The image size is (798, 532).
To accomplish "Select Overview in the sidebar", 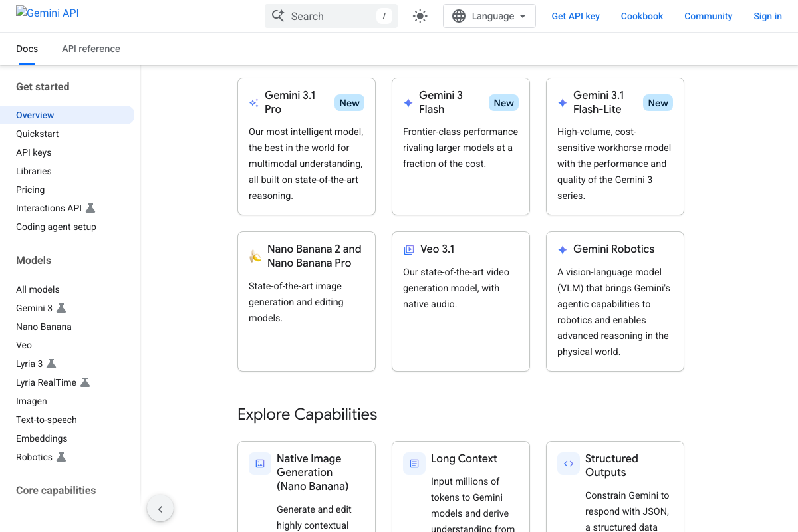I will (67, 115).
